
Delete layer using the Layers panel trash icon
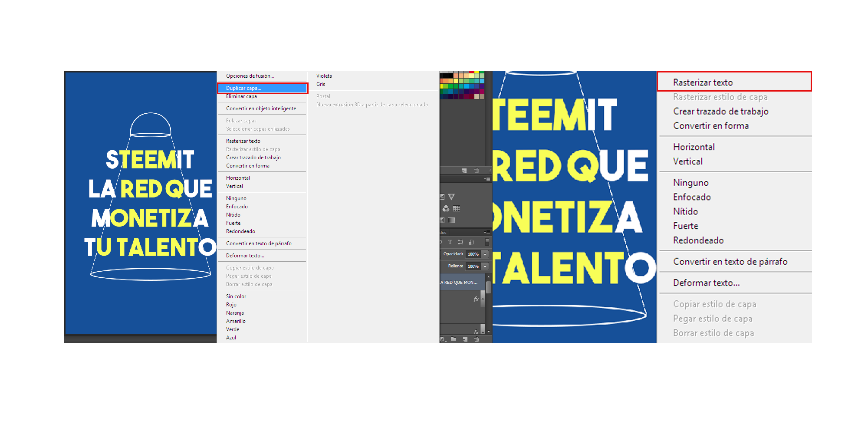(477, 339)
